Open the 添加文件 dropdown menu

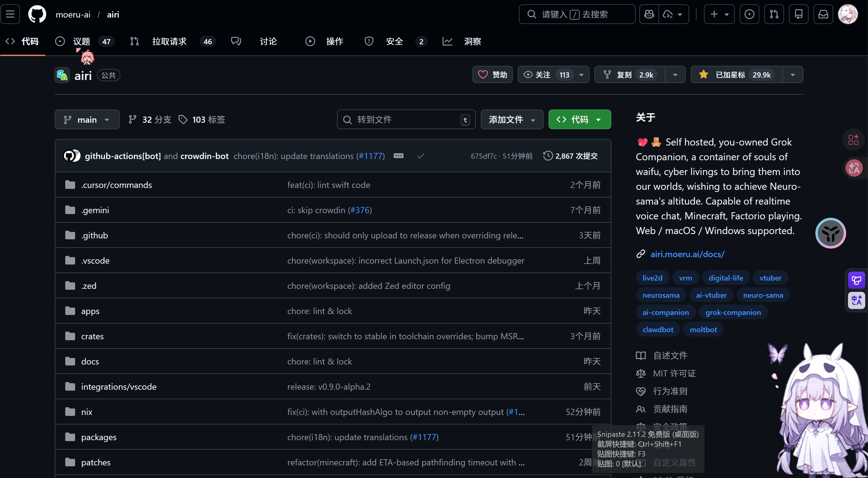512,119
